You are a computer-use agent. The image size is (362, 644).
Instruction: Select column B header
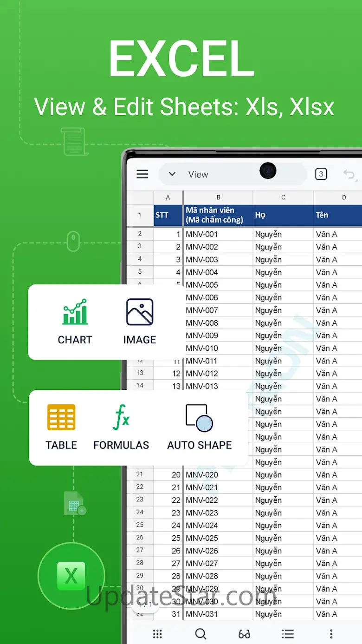(219, 197)
